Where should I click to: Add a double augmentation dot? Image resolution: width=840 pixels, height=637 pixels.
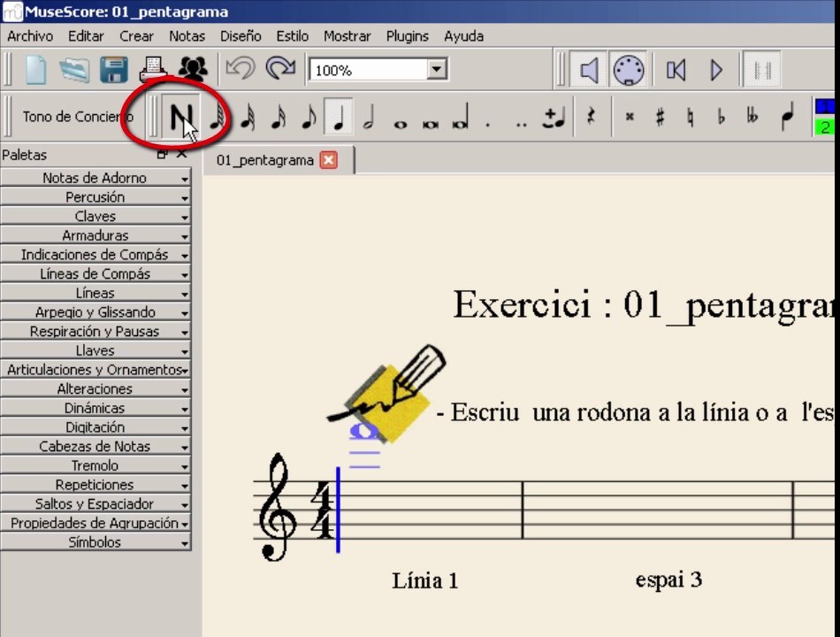(x=522, y=126)
